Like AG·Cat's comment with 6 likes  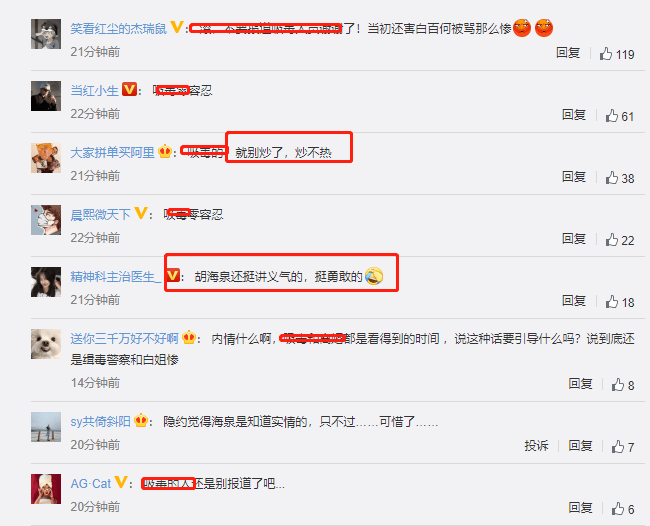click(x=618, y=509)
